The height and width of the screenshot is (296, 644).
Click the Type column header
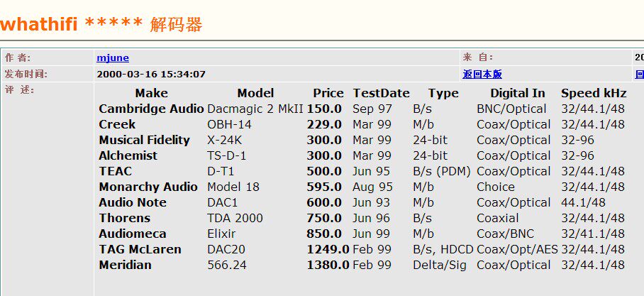(443, 93)
